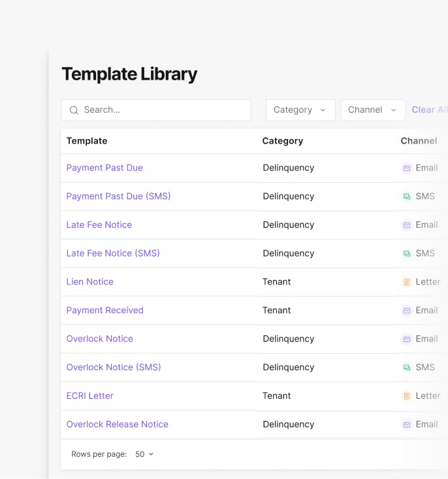Click Tenant cell in Payment Received row
448x479 pixels.
pos(276,310)
